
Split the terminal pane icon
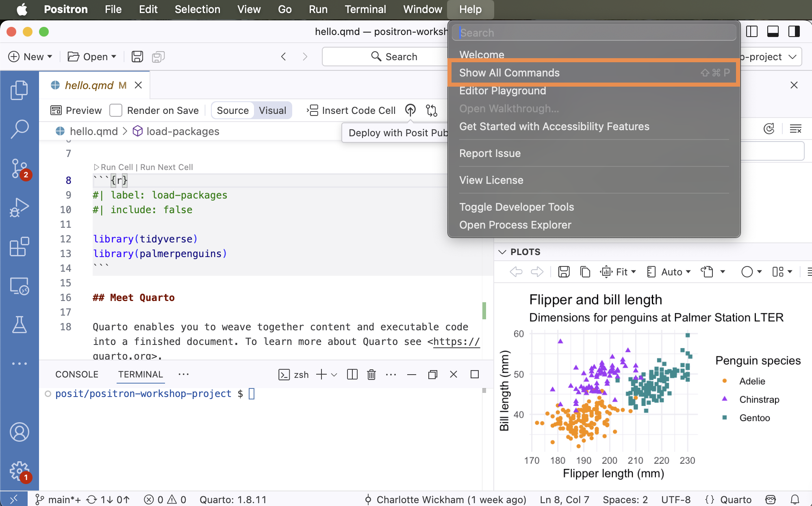[x=352, y=375]
